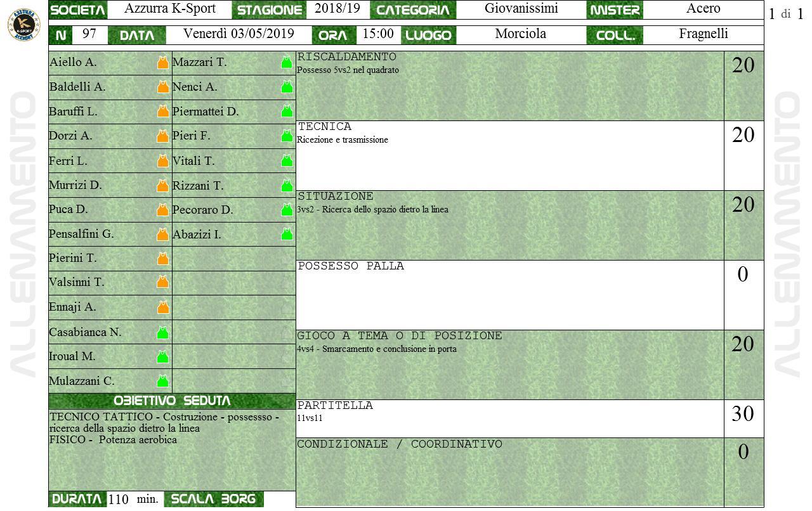Click the green bib next to Abazizi I.
The width and height of the screenshot is (812, 511).
[x=287, y=235]
